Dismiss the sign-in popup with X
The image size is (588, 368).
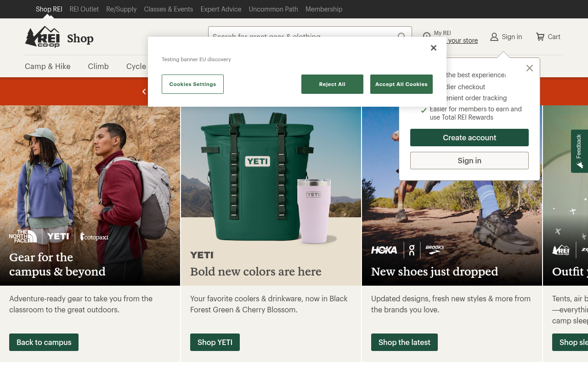click(x=530, y=68)
